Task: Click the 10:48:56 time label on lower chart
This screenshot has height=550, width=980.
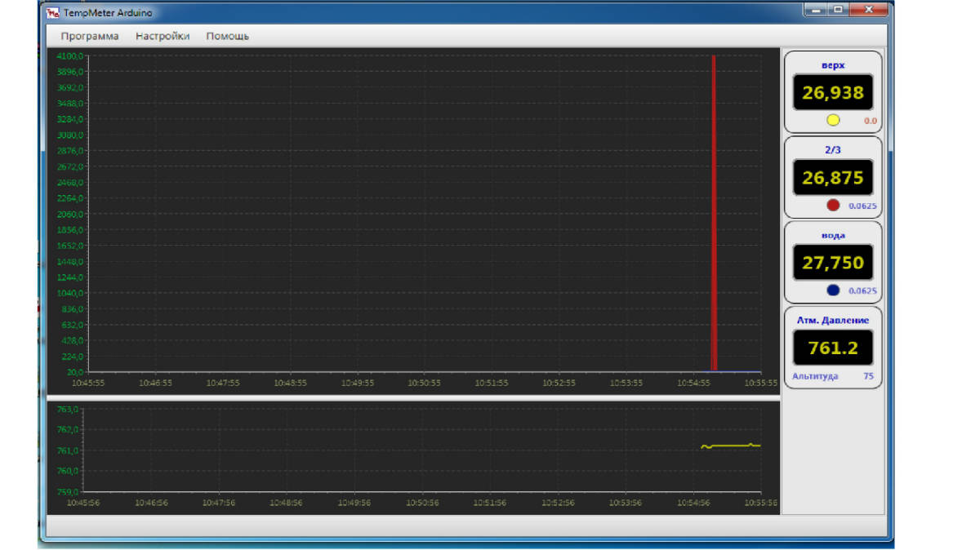Action: pyautogui.click(x=285, y=503)
